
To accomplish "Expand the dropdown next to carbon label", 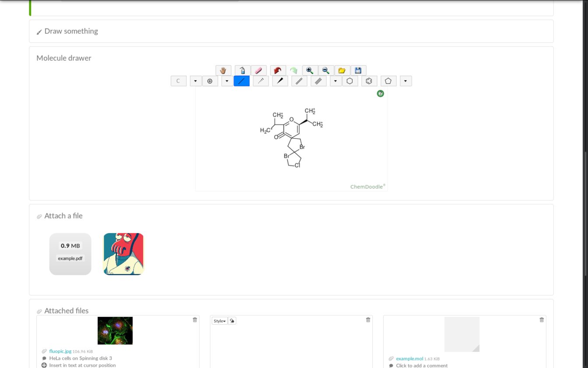I will click(x=196, y=81).
